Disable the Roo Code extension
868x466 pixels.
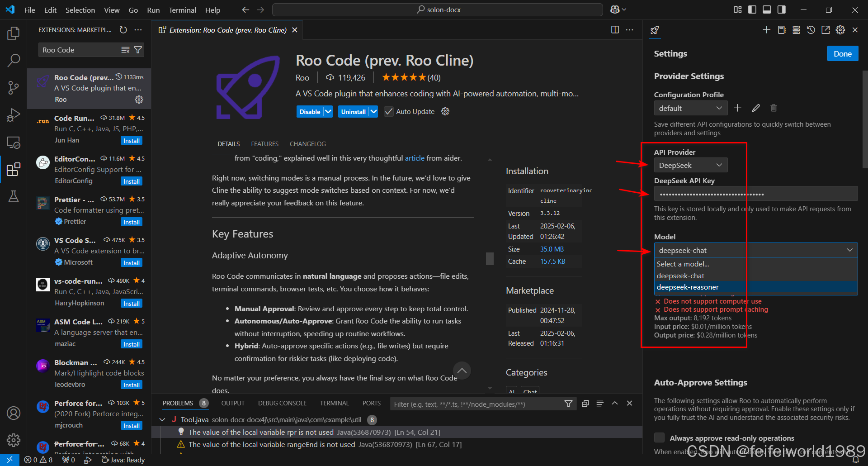coord(310,111)
